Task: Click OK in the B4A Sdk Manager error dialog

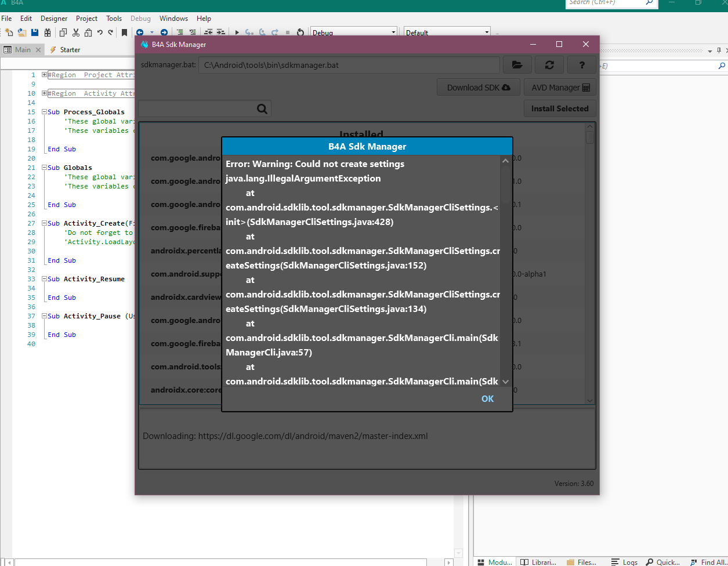Action: point(487,398)
